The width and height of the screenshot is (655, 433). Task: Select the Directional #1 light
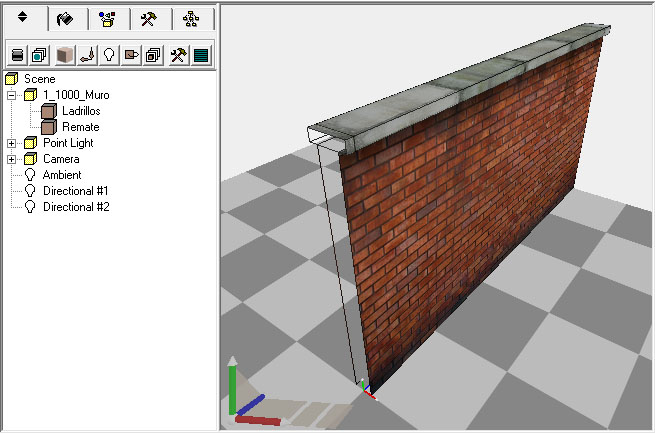75,191
